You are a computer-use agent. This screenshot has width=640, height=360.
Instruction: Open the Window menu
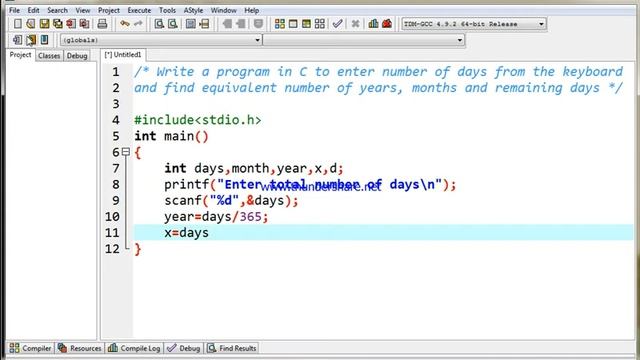[x=224, y=10]
